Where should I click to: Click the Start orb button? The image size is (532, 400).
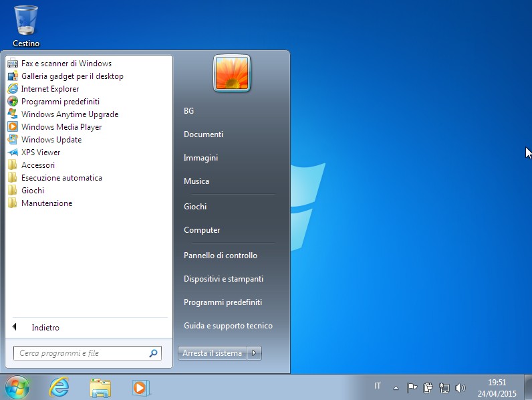tap(17, 387)
